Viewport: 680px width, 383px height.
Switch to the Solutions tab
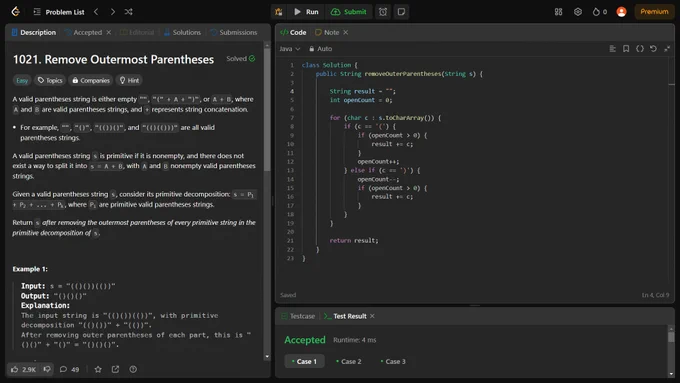(x=183, y=32)
